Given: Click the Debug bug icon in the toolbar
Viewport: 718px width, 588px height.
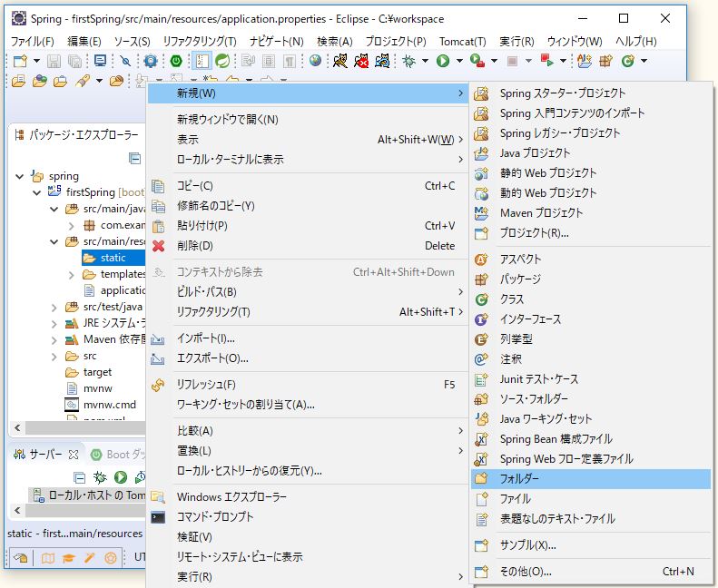Looking at the screenshot, I should tap(408, 61).
